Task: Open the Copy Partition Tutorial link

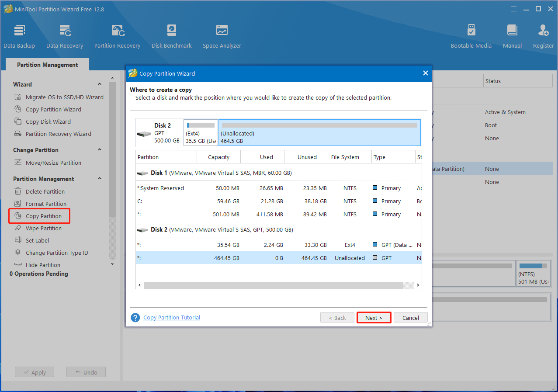Action: (x=172, y=318)
